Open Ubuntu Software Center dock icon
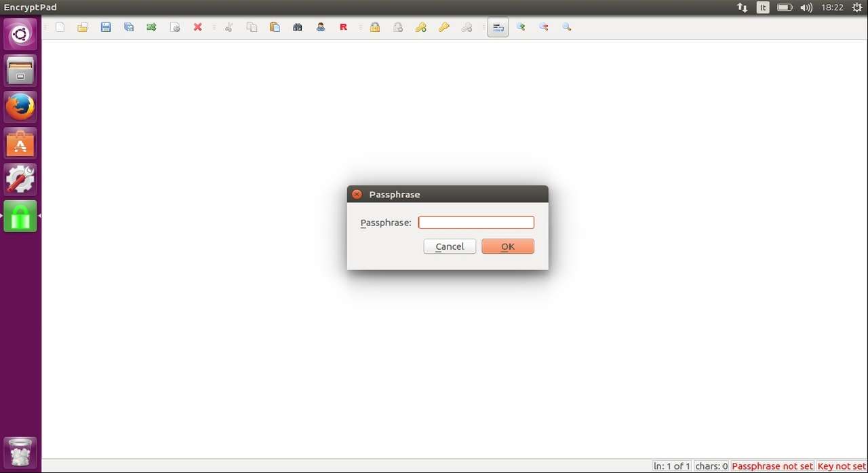The image size is (868, 473). [20, 144]
